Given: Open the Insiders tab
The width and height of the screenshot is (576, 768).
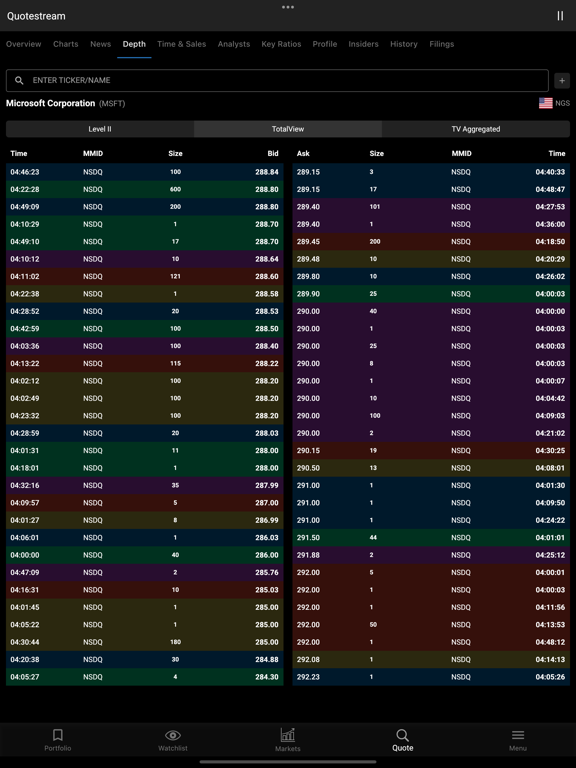Looking at the screenshot, I should (x=363, y=44).
